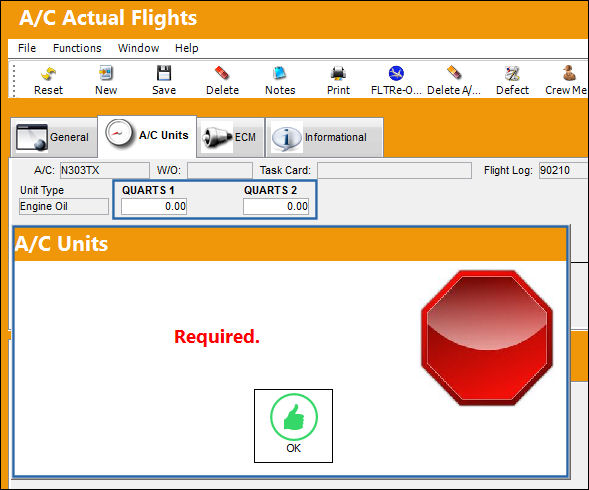Viewport: 589px width, 490px height.
Task: Click the red stop sign icon
Action: (487, 338)
